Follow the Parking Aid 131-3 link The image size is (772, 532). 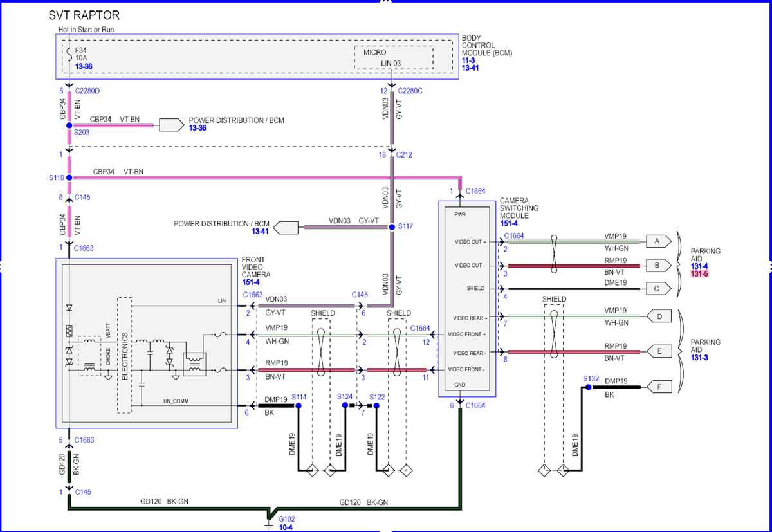700,357
